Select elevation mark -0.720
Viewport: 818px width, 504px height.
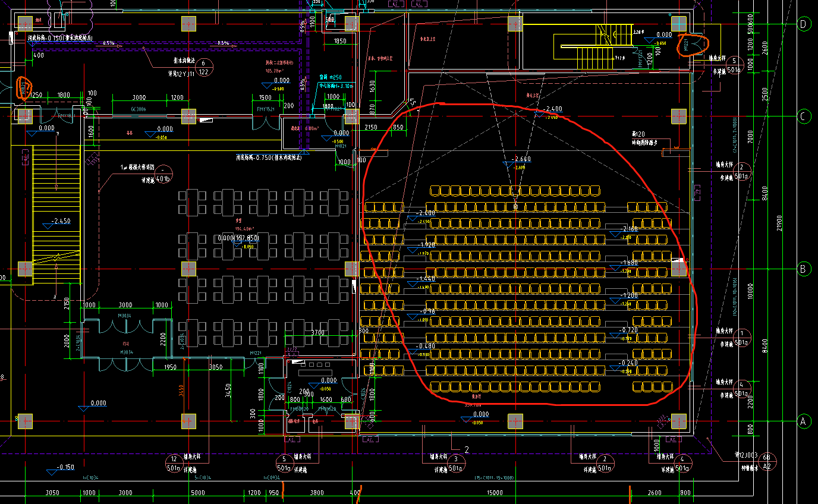[628, 329]
